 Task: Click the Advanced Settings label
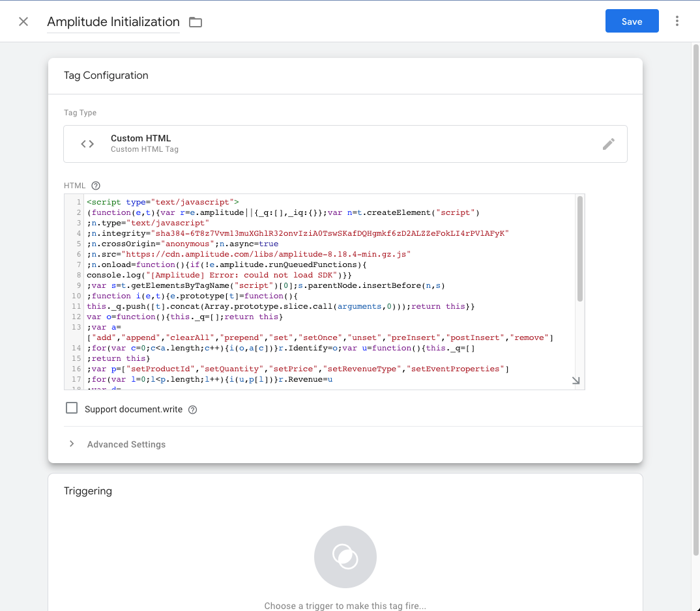(126, 444)
